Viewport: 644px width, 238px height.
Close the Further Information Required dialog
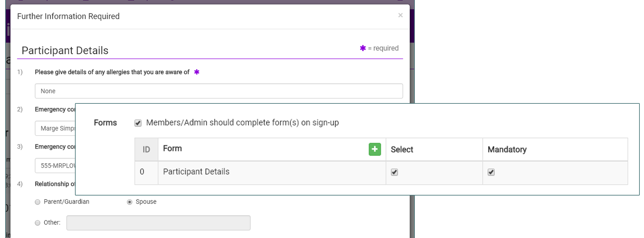(400, 15)
